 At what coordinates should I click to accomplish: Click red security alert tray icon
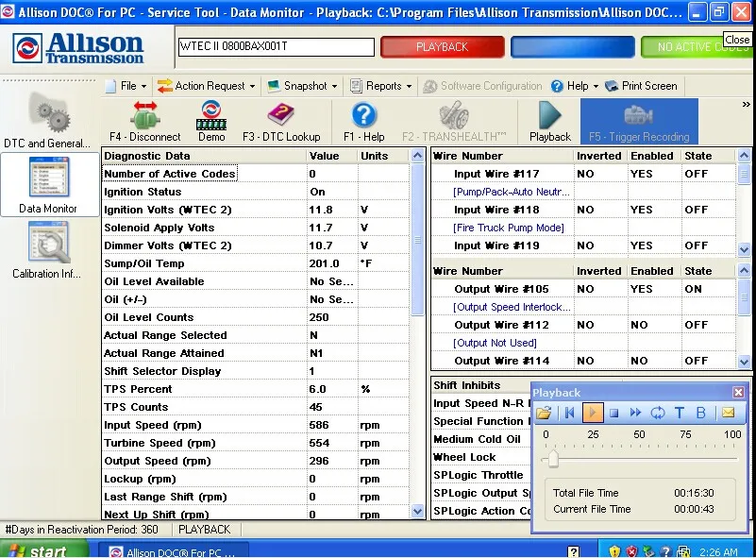coord(631,551)
